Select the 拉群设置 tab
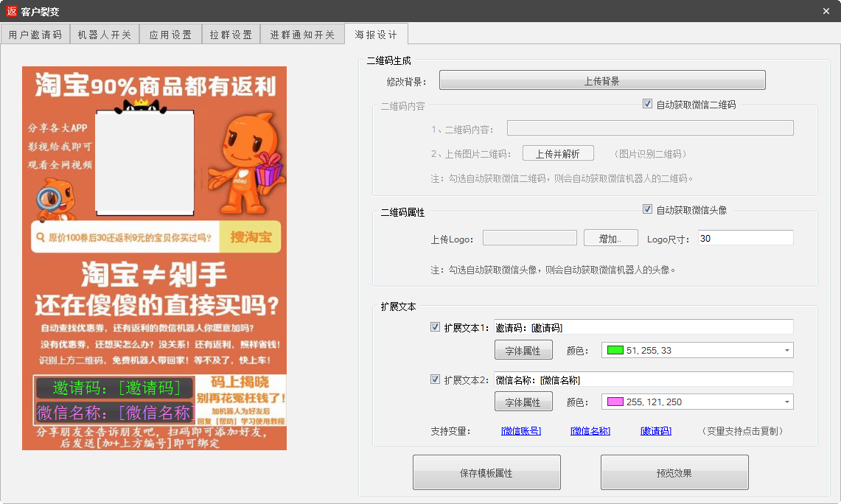Viewport: 841px width, 504px height. (x=231, y=35)
